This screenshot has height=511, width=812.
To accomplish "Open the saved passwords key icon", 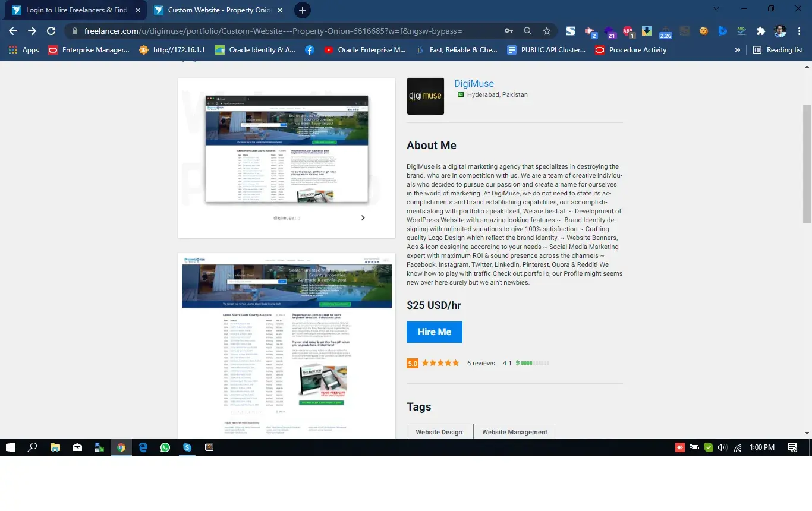I will coord(509,31).
